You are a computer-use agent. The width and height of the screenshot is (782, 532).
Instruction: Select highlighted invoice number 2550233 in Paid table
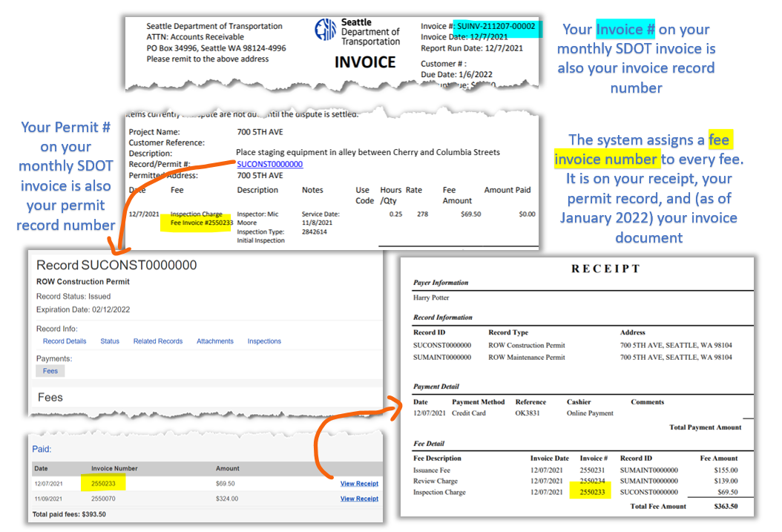click(x=103, y=484)
